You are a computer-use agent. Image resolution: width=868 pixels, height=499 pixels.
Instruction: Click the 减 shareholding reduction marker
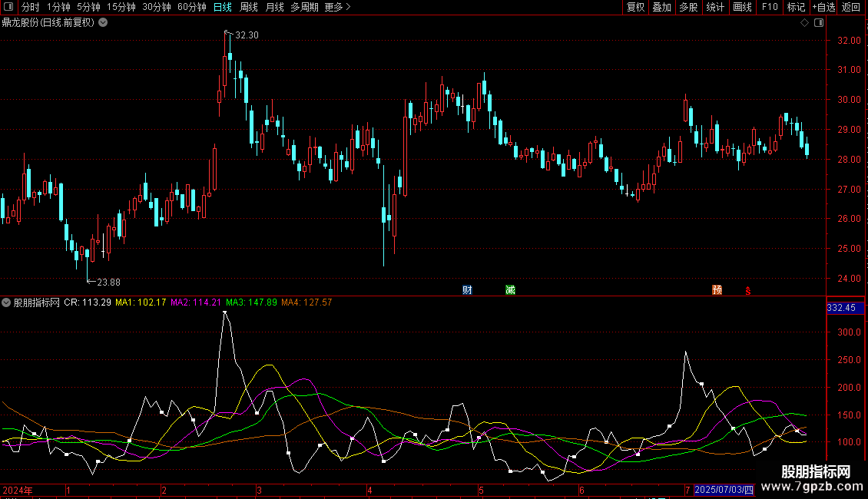510,290
